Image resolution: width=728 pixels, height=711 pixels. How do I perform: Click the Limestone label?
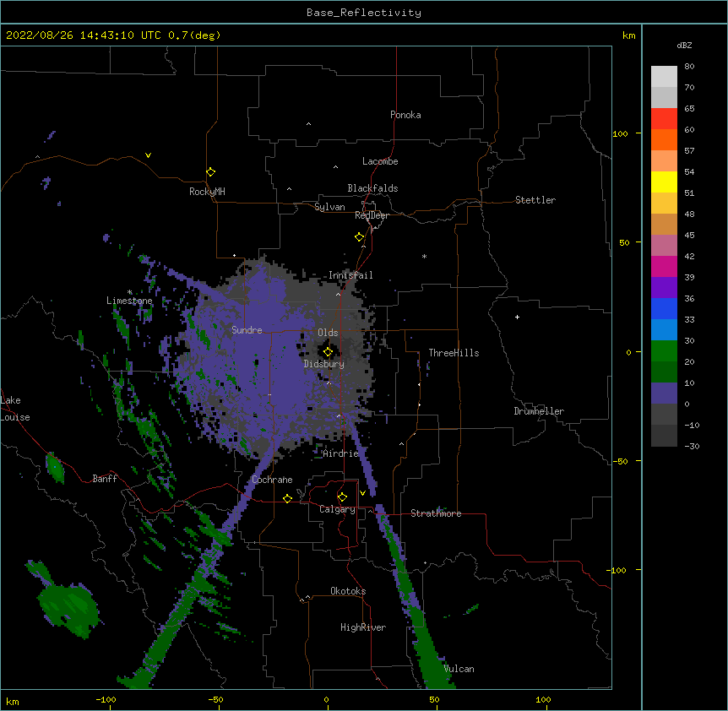[x=129, y=301]
